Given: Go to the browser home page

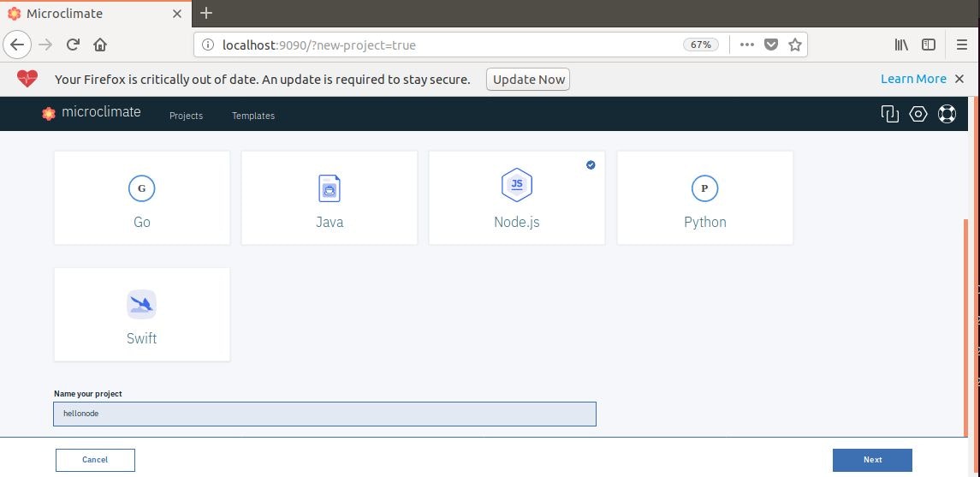Looking at the screenshot, I should (x=100, y=45).
